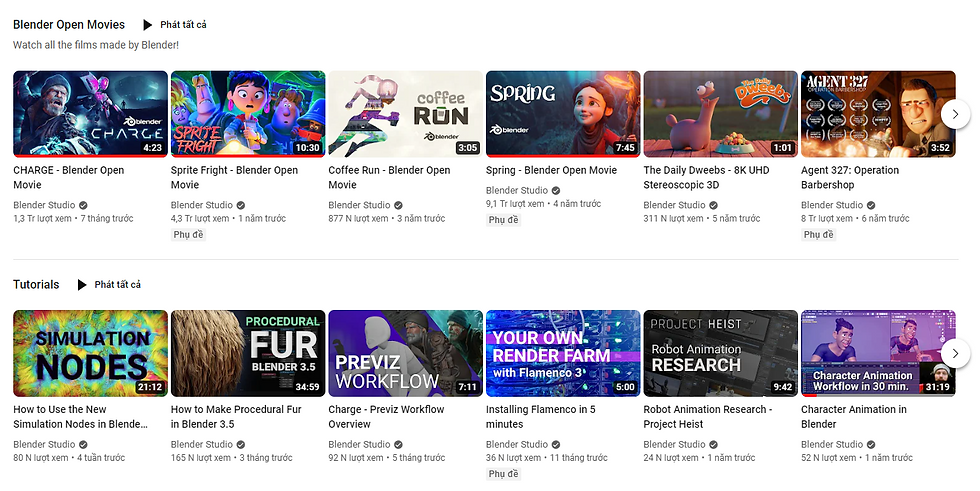The width and height of the screenshot is (980, 491).
Task: Click title Sprite Fright - Blender Open Movie
Action: click(x=234, y=177)
